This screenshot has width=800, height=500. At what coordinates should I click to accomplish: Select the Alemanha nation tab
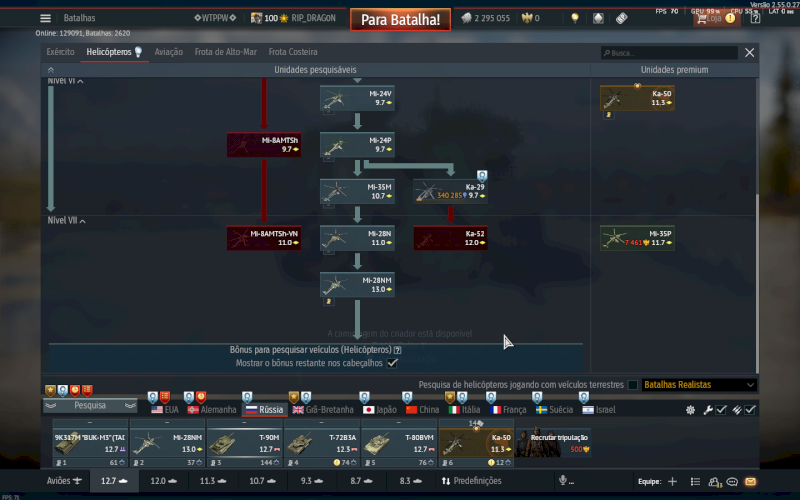[212, 410]
